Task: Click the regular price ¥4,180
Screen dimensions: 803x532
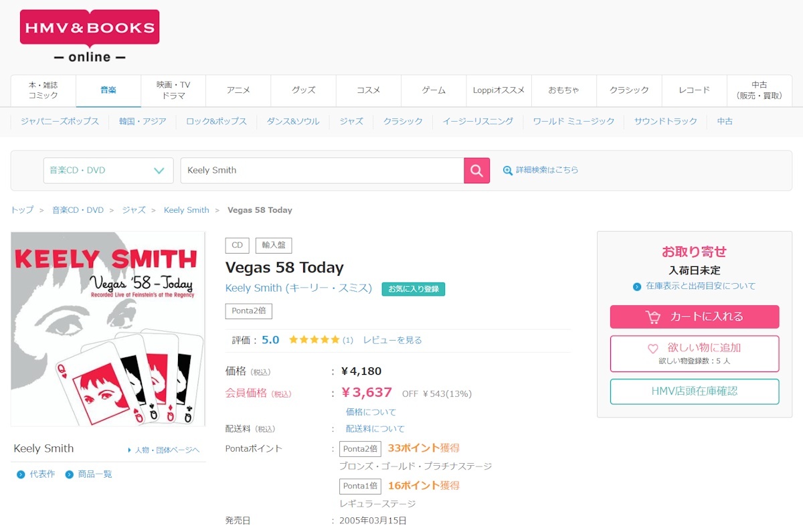Action: [x=361, y=371]
